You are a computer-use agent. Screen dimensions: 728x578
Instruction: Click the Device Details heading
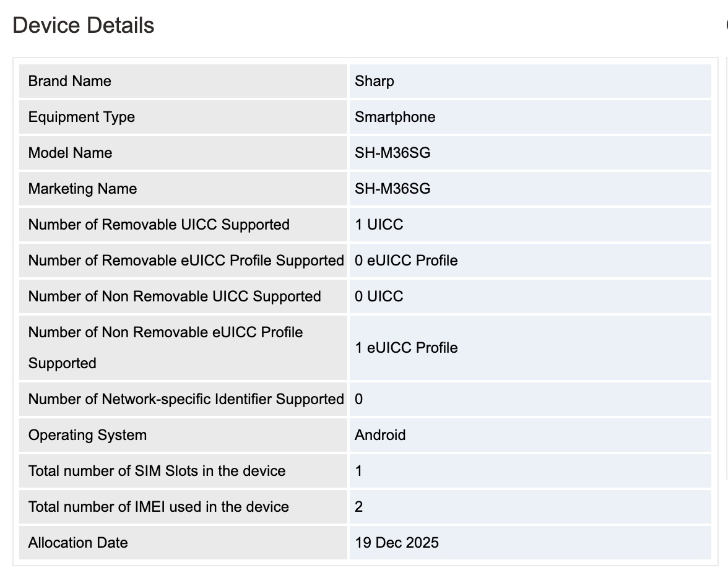tap(84, 25)
